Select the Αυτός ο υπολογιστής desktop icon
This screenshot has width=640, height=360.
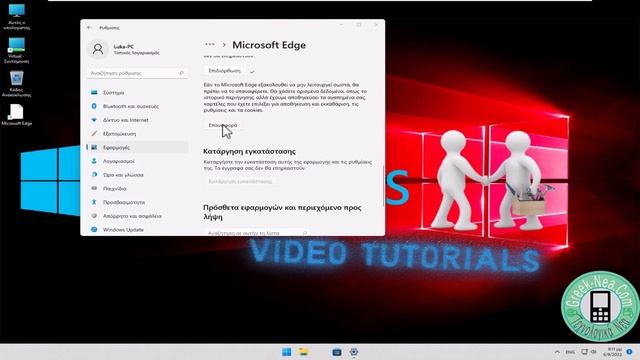click(x=17, y=16)
